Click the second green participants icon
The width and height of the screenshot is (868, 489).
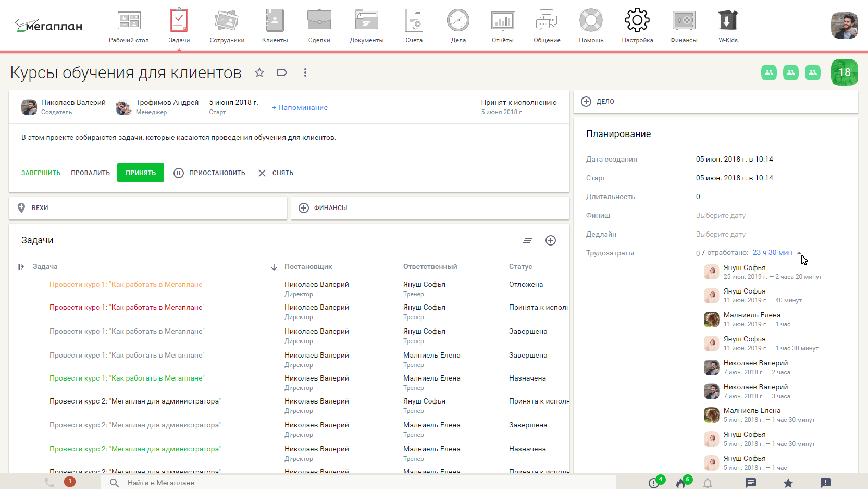(x=791, y=72)
